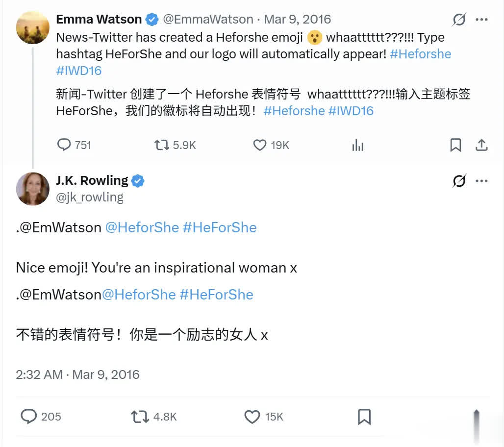The image size is (504, 447).
Task: Click the @EmmaWatson handle
Action: [208, 20]
